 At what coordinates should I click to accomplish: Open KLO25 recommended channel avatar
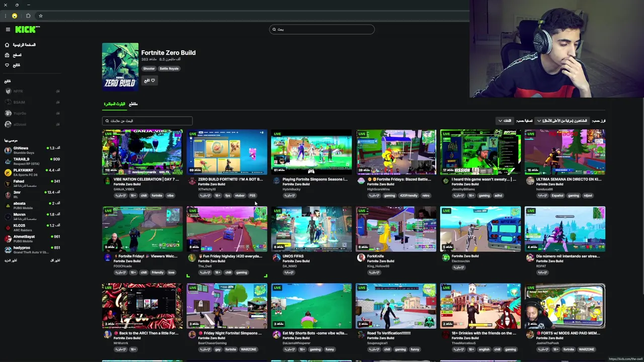pyautogui.click(x=8, y=227)
